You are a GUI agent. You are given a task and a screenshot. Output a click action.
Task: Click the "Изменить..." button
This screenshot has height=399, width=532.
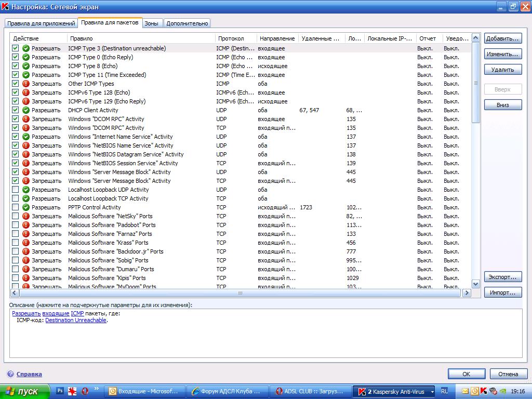503,54
